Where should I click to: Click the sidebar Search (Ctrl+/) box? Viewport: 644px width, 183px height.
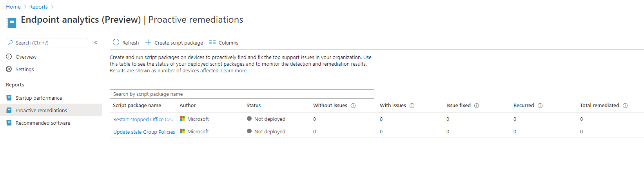point(47,43)
